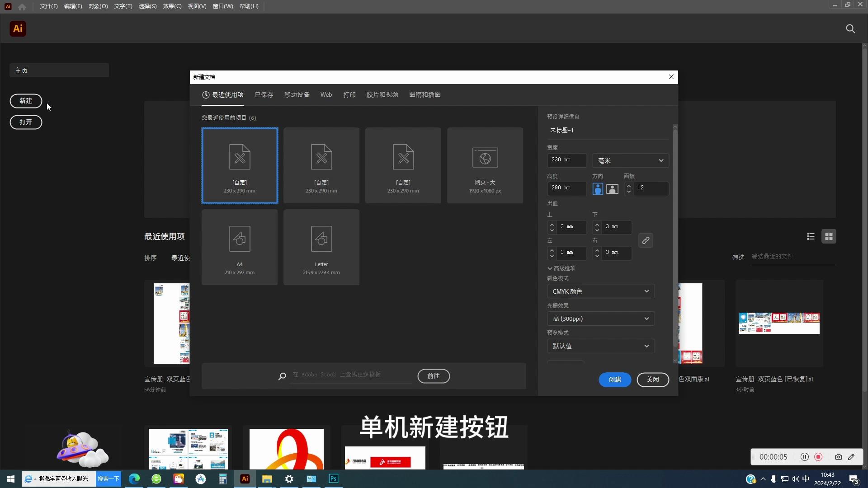Viewport: 868px width, 488px height.
Task: Open Photoshop from the taskbar
Action: [334, 479]
